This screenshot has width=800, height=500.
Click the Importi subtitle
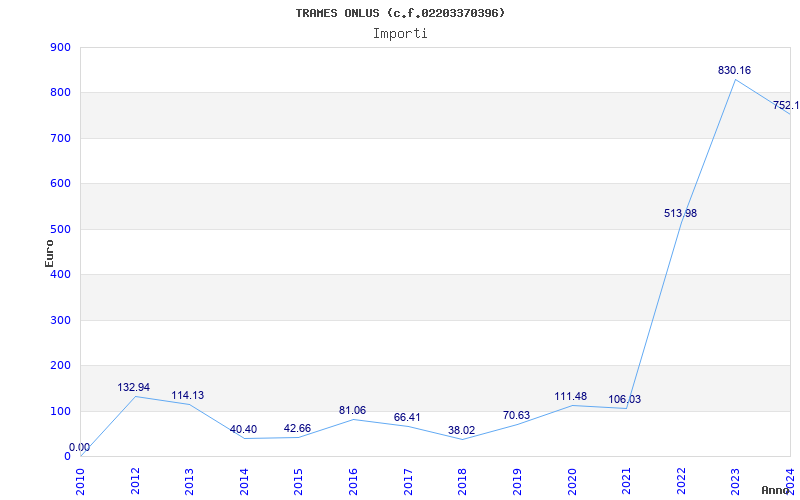(x=400, y=34)
